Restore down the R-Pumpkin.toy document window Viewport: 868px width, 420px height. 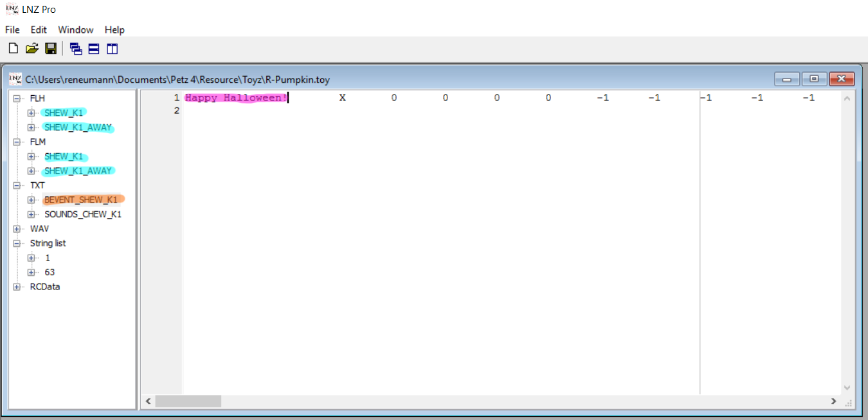814,79
